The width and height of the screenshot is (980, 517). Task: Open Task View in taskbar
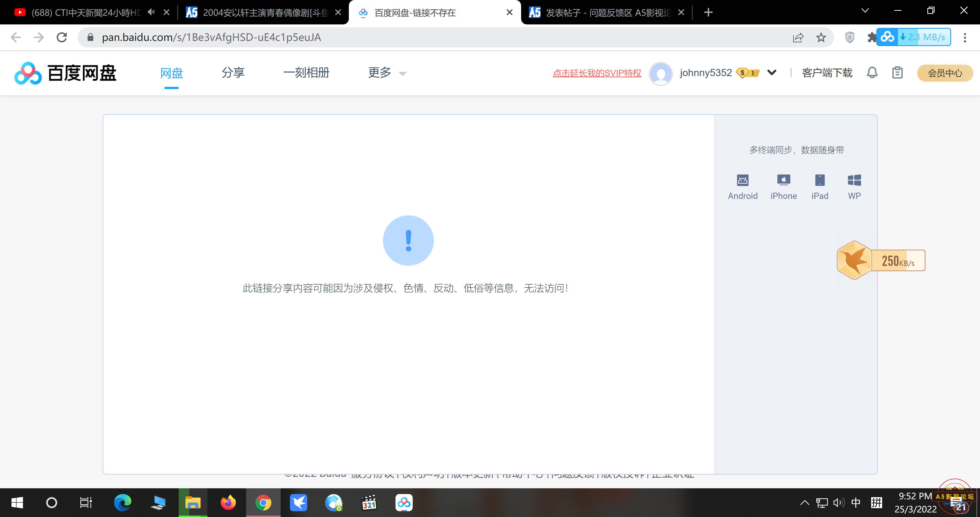(86, 503)
